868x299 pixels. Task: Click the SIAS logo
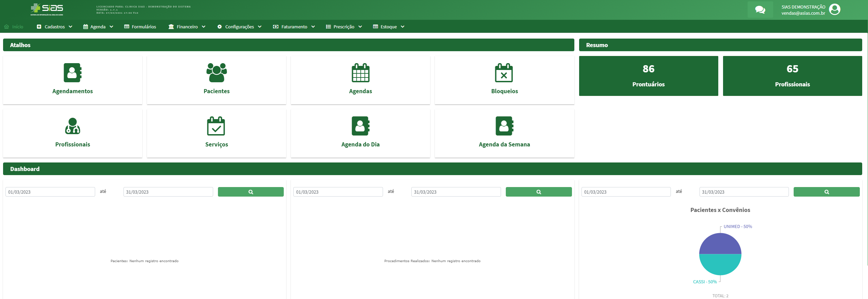pos(47,9)
